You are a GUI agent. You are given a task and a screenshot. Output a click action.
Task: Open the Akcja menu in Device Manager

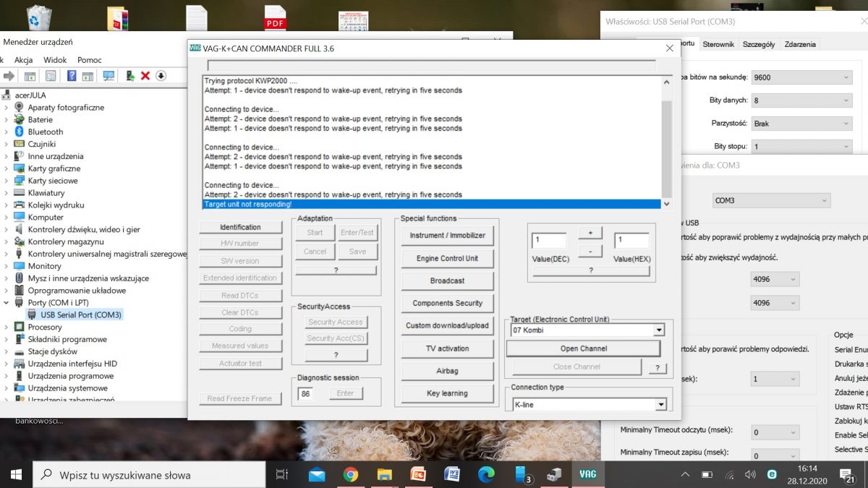pyautogui.click(x=23, y=60)
